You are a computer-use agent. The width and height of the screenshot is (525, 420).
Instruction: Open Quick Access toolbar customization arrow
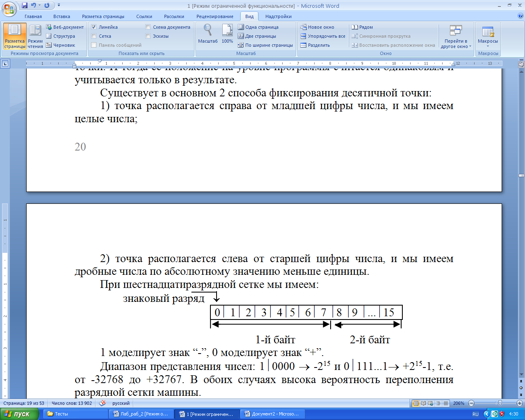pos(59,5)
